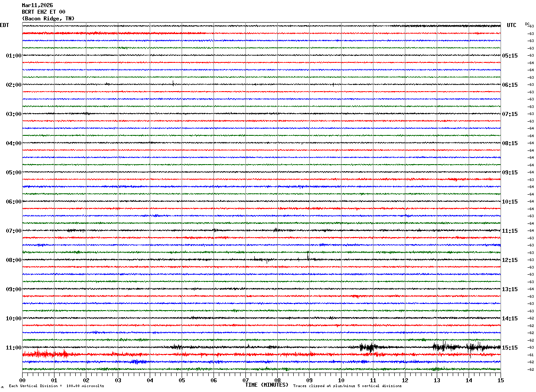
Task: Click the "10:15" UTC time label
Action: [510, 202]
